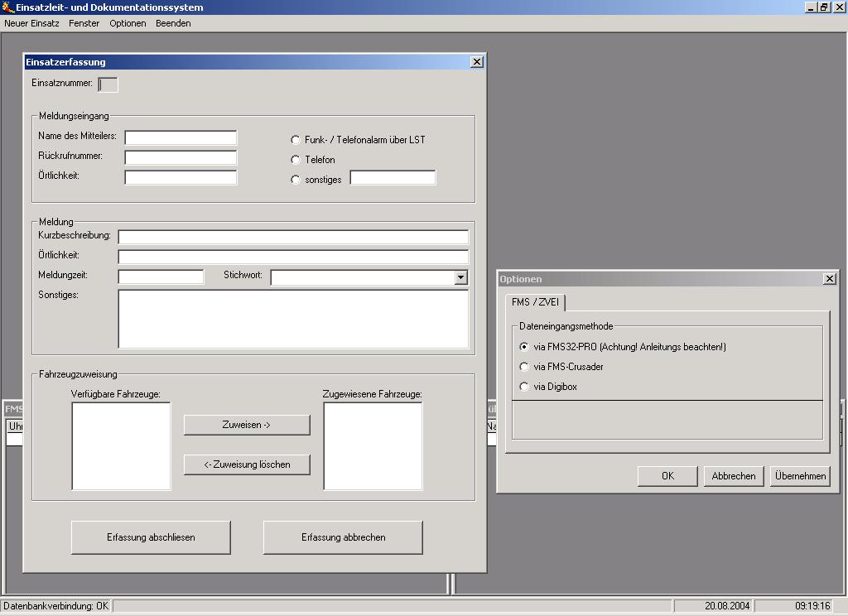Open the Fenster menu
This screenshot has height=616, width=848.
[84, 23]
